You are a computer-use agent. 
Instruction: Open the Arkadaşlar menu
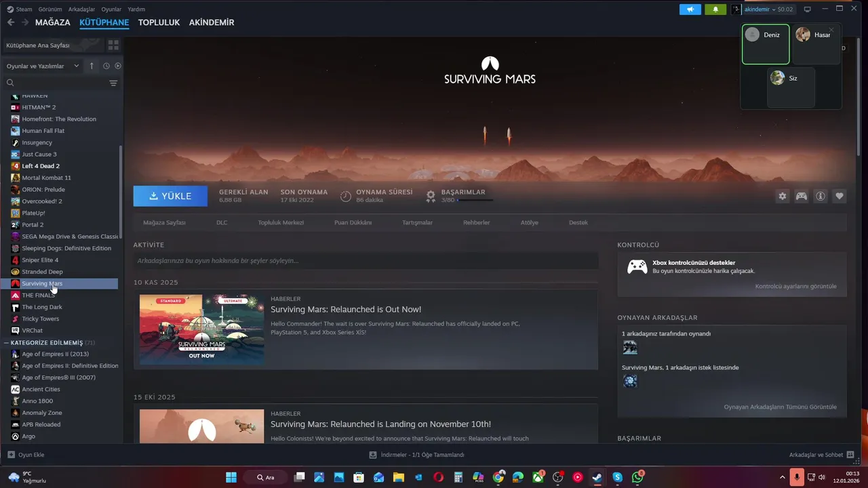coord(82,9)
